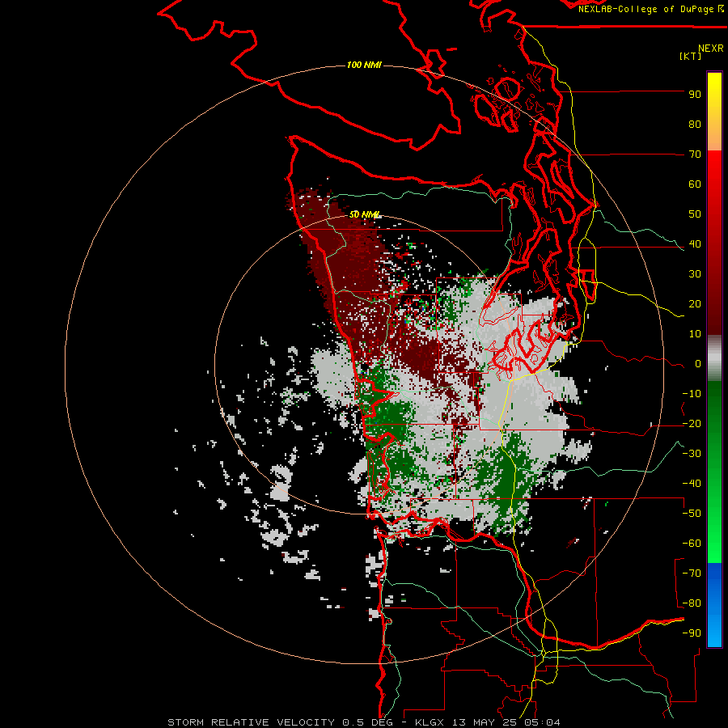Viewport: 728px width, 728px height.
Task: Click the STORM RELATIVE VELOCITY footer caption
Action: click(x=363, y=722)
